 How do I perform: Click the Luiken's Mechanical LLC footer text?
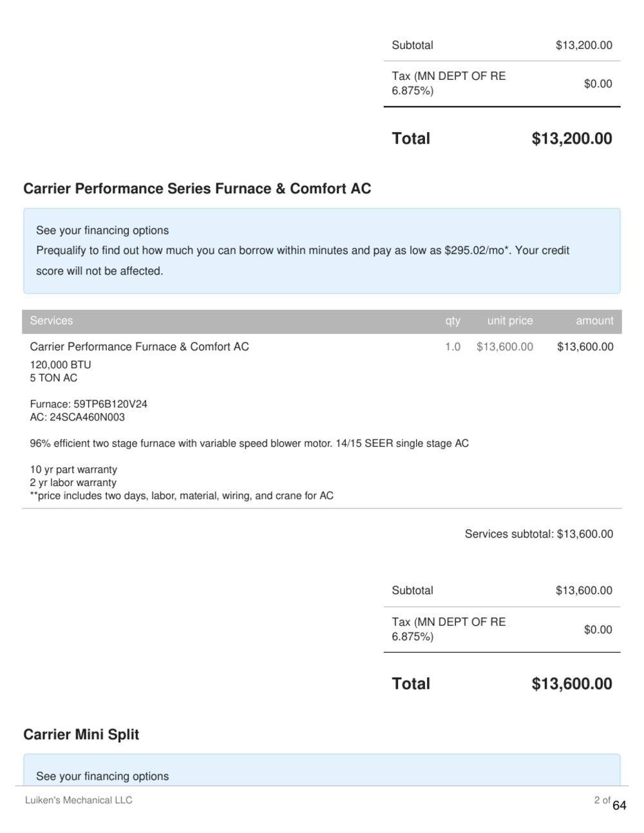pos(79,800)
